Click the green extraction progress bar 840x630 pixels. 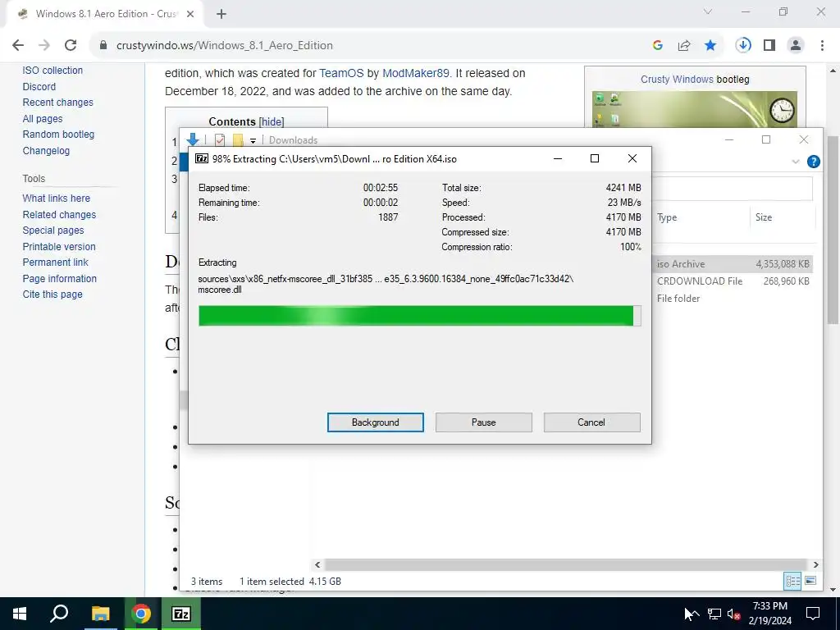click(419, 316)
